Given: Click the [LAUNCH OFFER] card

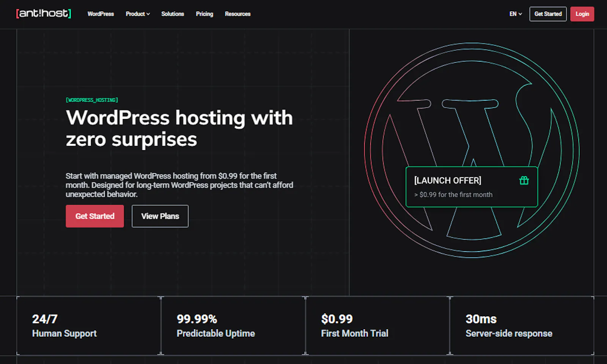Looking at the screenshot, I should 472,187.
